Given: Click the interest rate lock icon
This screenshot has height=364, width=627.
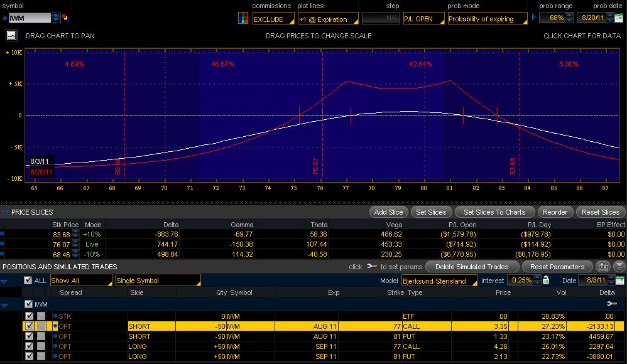Looking at the screenshot, I should click(x=546, y=280).
